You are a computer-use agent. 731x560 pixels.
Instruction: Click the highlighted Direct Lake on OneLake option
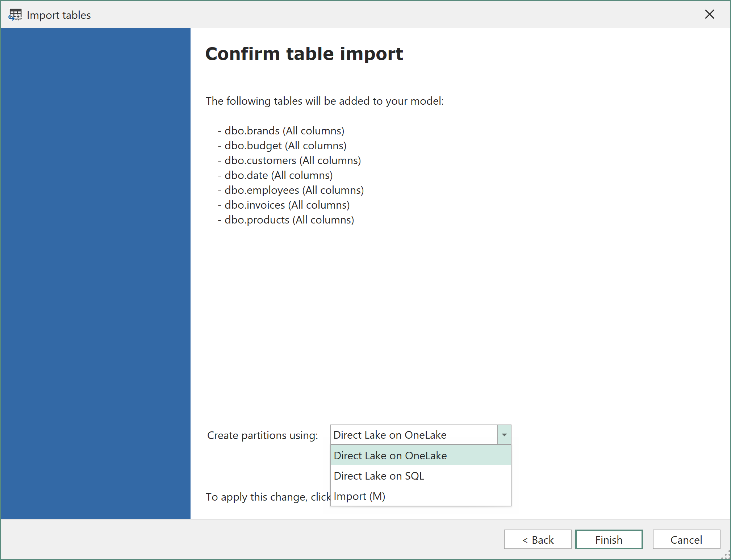390,455
